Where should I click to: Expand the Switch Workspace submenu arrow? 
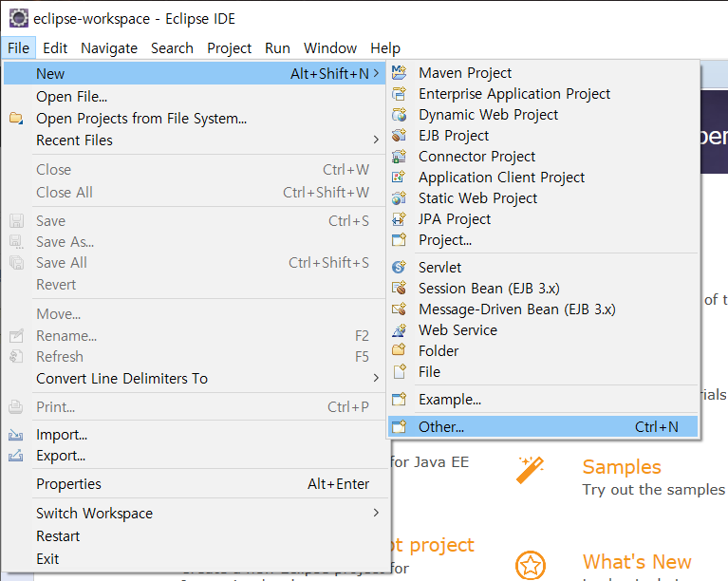click(376, 513)
